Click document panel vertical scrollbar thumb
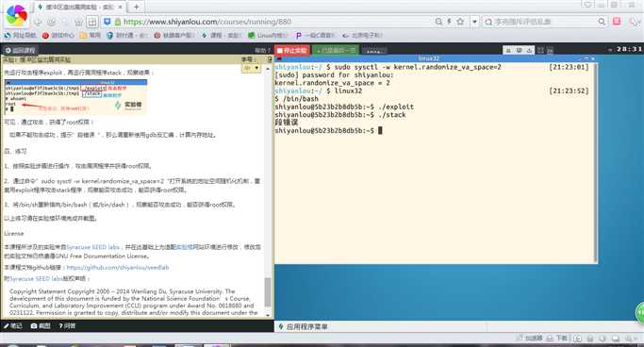This screenshot has height=347, width=644. (x=268, y=292)
